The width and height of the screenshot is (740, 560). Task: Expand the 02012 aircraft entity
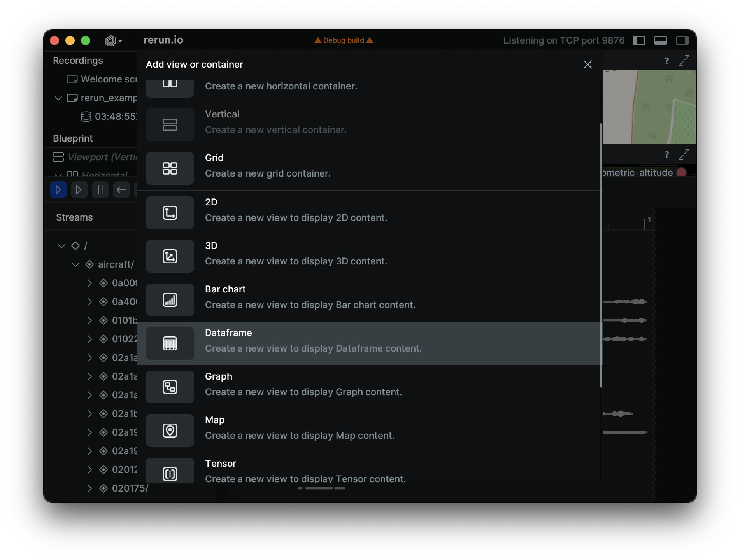coord(89,470)
